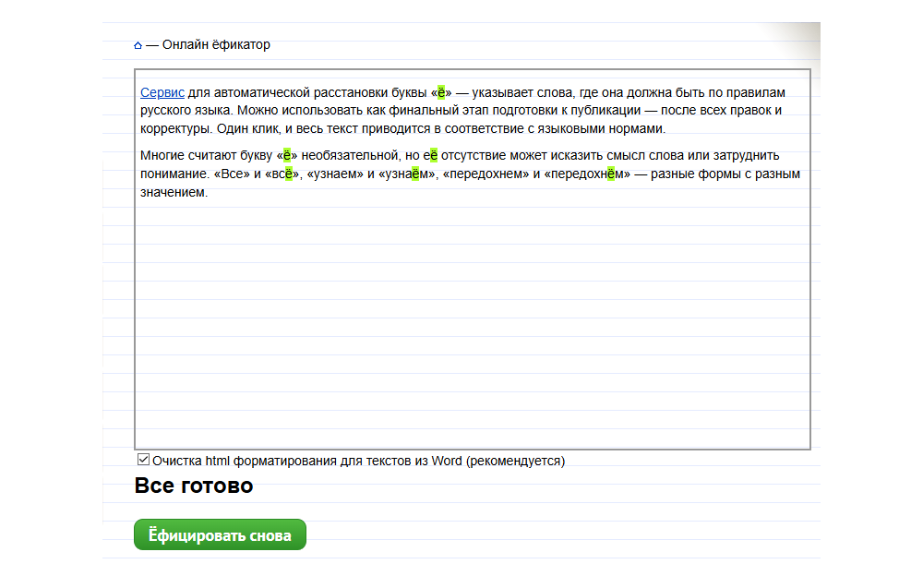Image resolution: width=923 pixels, height=588 pixels.
Task: Click the breadcrumb text «Онлайн ёфикатор»
Action: click(x=216, y=44)
